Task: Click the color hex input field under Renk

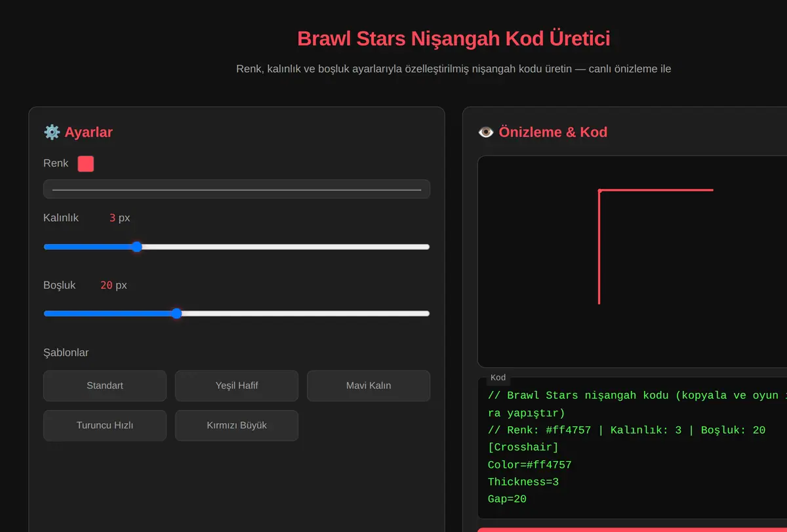Action: tap(237, 189)
